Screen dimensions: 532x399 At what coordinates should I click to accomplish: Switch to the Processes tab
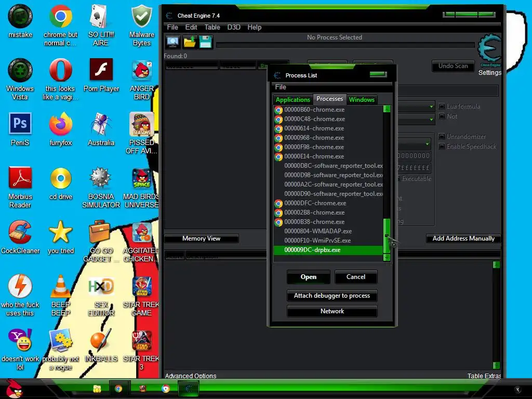pyautogui.click(x=329, y=99)
